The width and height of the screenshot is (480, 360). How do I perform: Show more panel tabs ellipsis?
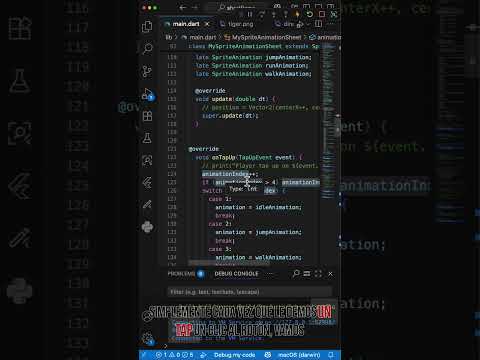(270, 274)
